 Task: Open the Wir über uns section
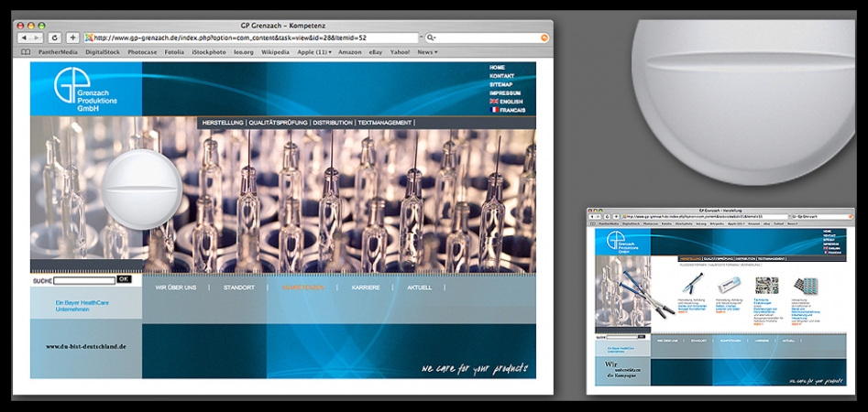click(x=175, y=287)
